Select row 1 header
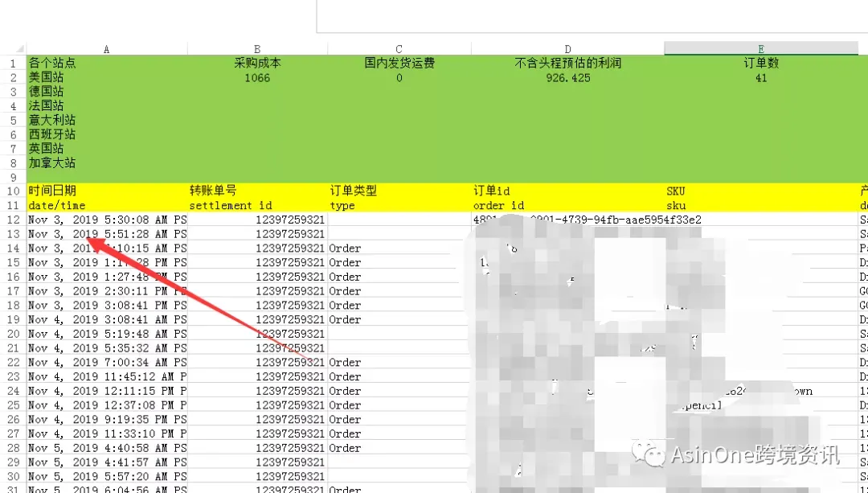The width and height of the screenshot is (868, 493). [x=14, y=64]
